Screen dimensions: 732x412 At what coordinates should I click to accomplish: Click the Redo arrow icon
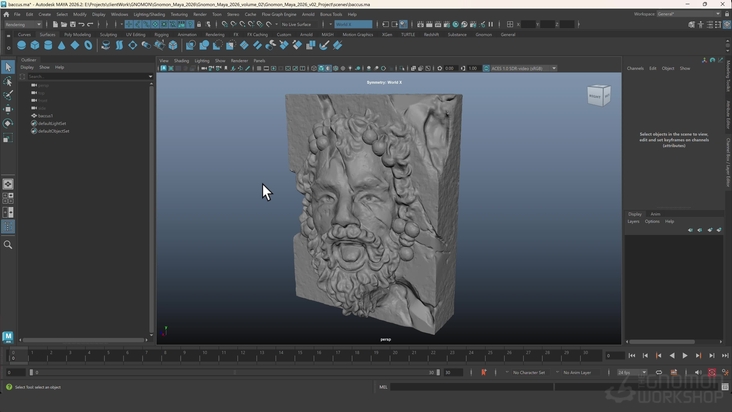click(90, 24)
